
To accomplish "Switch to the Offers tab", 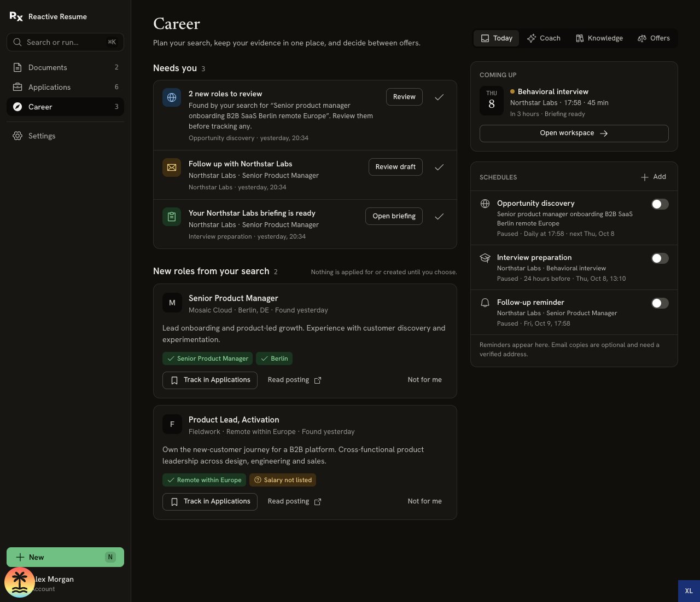I will 654,38.
